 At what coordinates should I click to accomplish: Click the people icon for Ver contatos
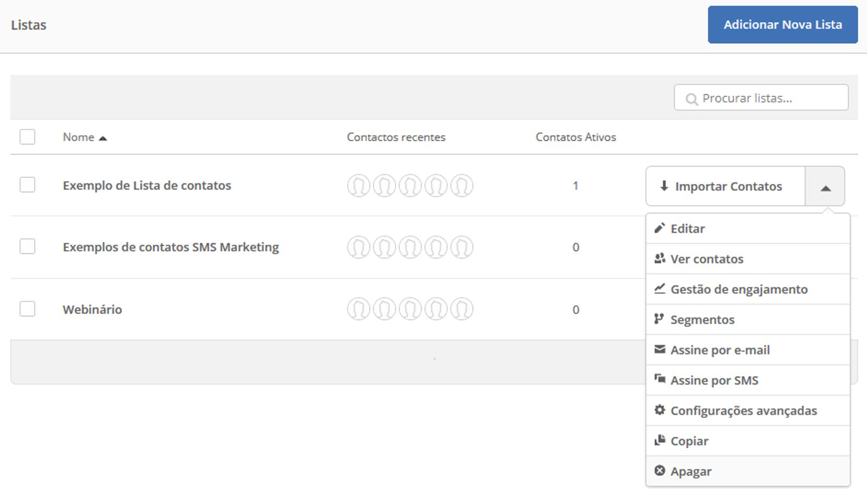click(x=659, y=259)
